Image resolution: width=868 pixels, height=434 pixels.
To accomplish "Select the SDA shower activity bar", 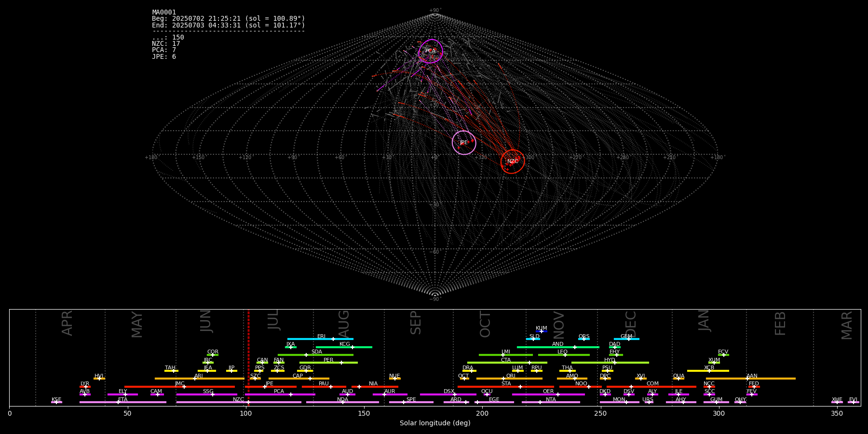I will click(315, 355).
